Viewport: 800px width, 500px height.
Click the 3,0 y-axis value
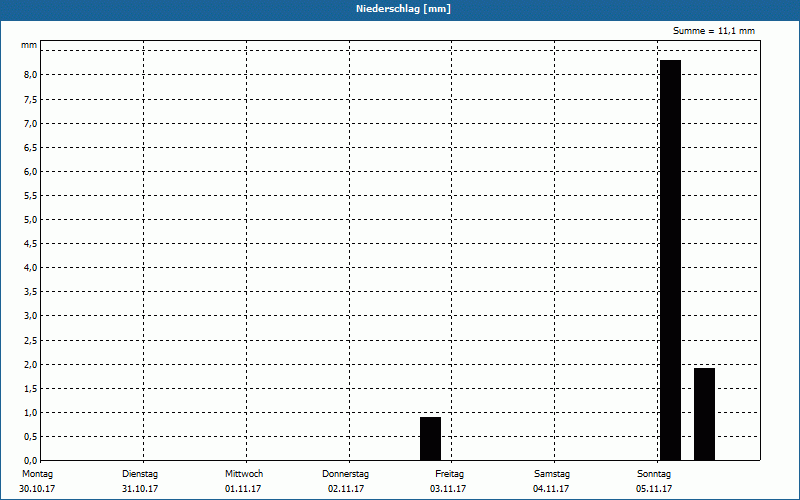coord(31,316)
